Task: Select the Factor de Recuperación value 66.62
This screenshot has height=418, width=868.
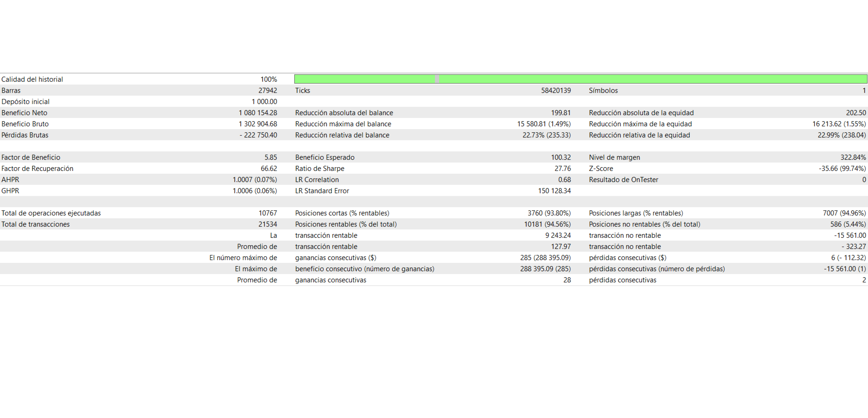Action: (x=269, y=169)
